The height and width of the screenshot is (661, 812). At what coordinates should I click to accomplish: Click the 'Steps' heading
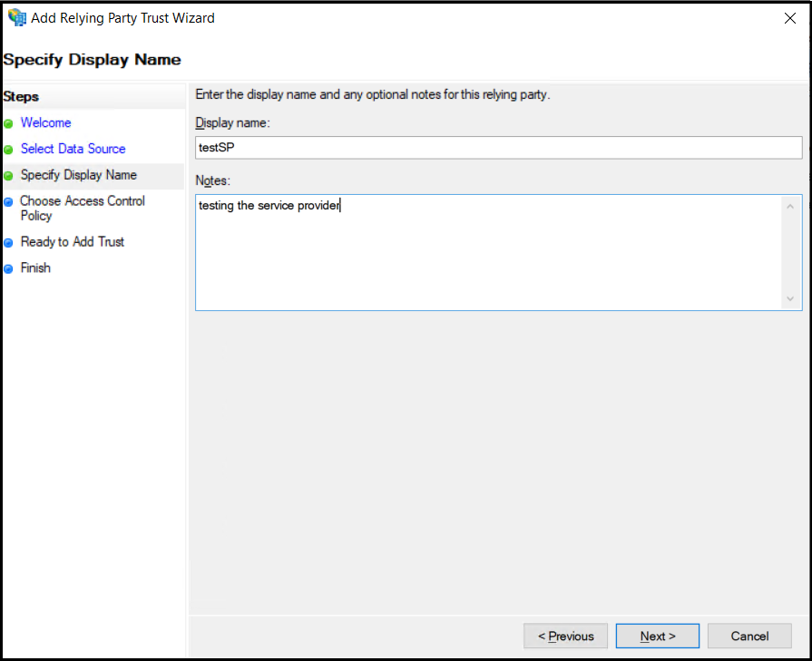[21, 97]
